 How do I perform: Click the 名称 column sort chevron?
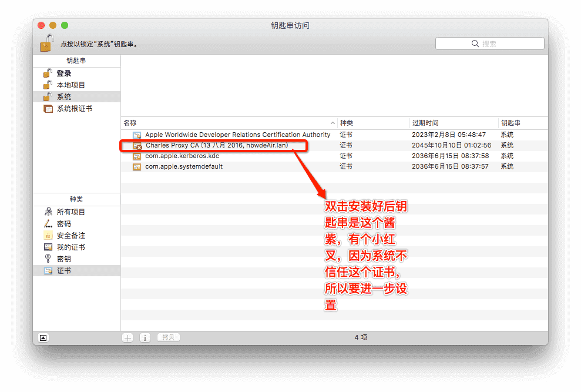coord(330,122)
